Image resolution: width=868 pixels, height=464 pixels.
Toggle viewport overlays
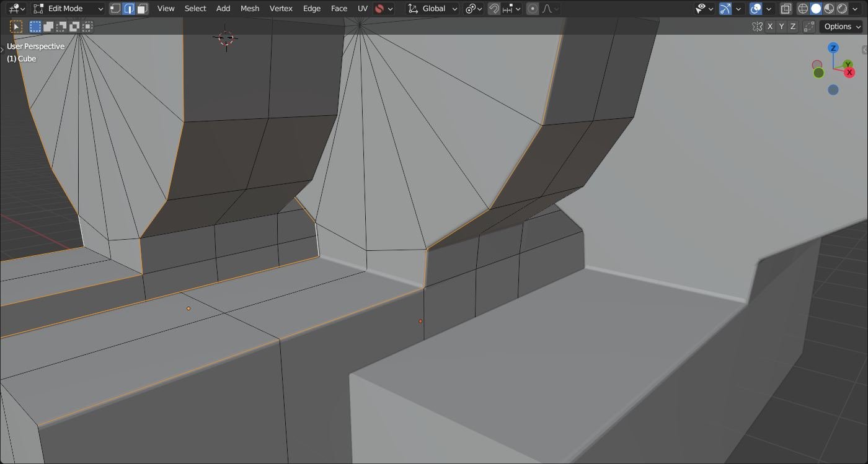point(756,9)
